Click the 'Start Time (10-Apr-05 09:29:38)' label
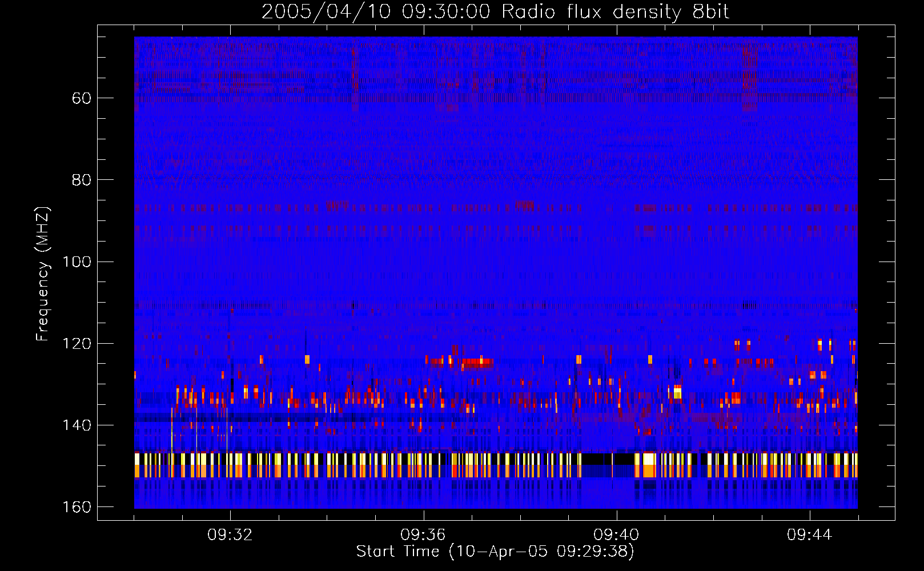 pos(495,552)
